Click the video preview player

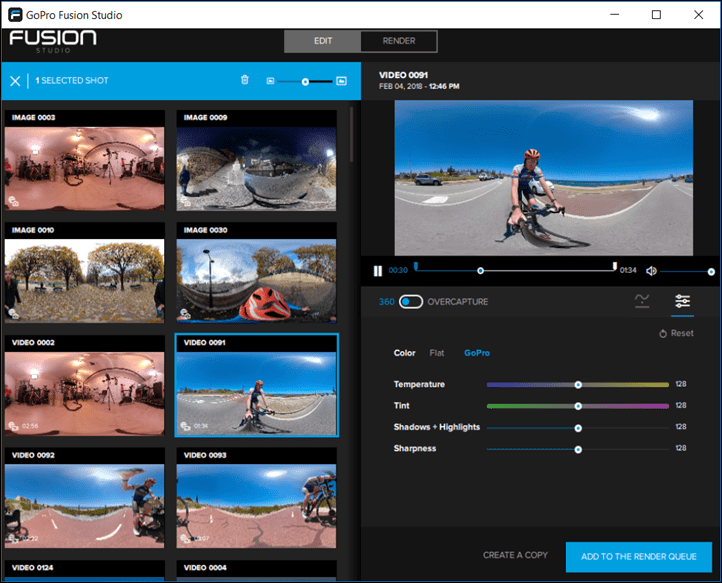(x=543, y=178)
